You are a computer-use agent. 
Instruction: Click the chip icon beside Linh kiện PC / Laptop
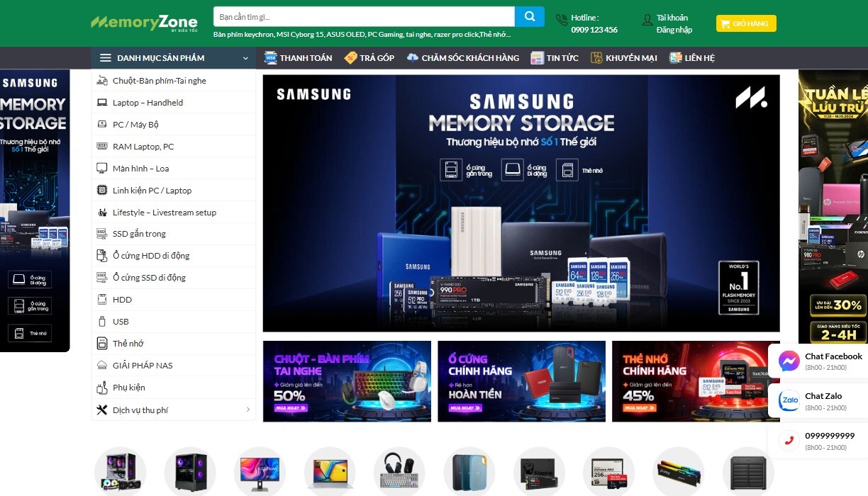point(102,191)
